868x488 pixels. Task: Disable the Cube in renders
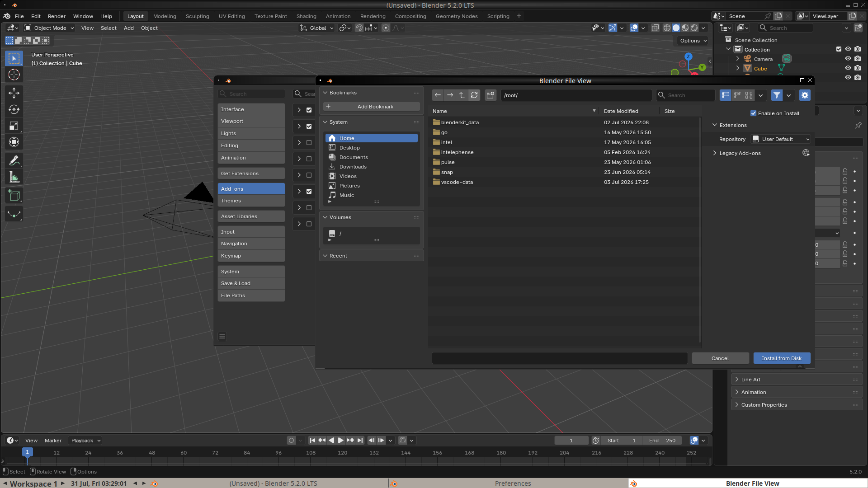pos(858,68)
